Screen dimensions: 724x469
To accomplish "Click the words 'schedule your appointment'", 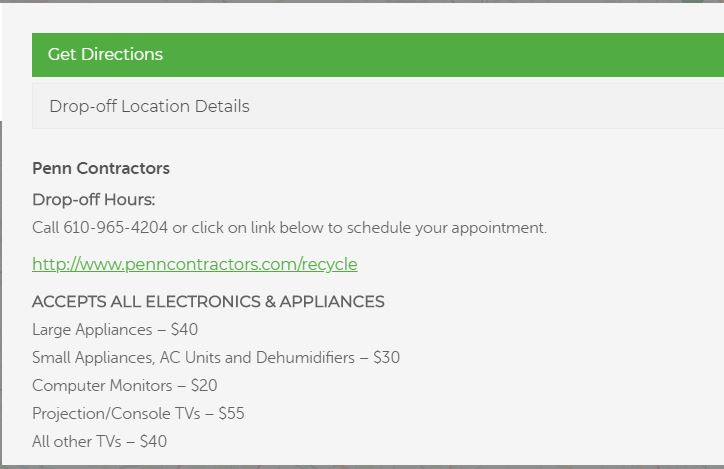I will (x=446, y=228).
